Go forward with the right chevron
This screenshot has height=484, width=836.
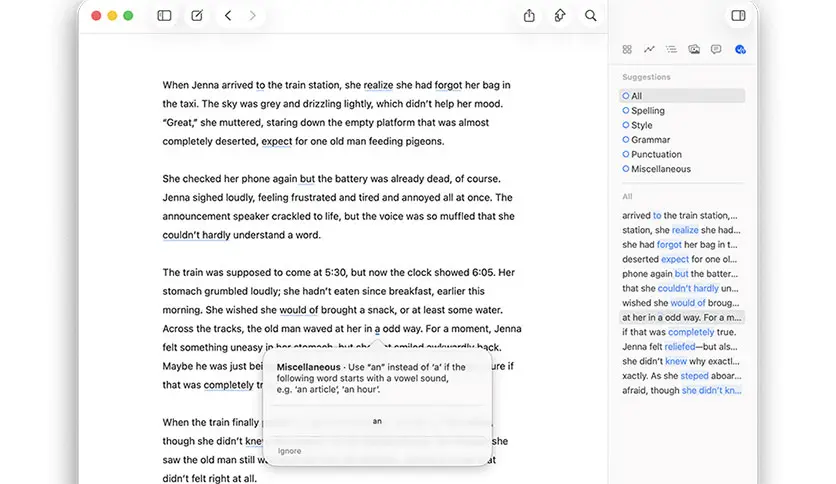[252, 15]
